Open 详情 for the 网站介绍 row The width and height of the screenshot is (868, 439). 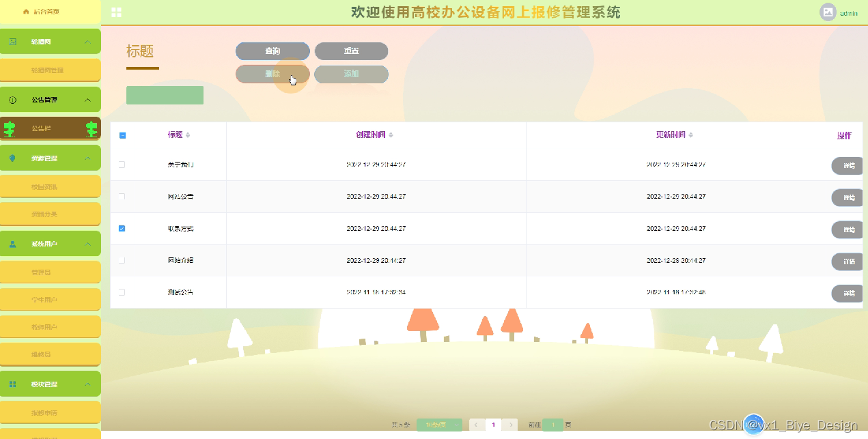coord(848,261)
